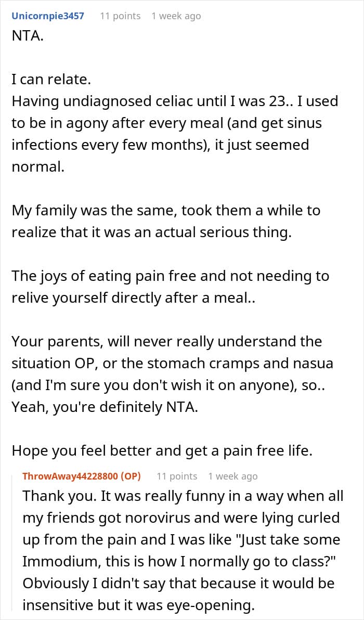Select the "11 points" score beside Unicornpie3457
This screenshot has width=364, height=620.
(x=120, y=16)
